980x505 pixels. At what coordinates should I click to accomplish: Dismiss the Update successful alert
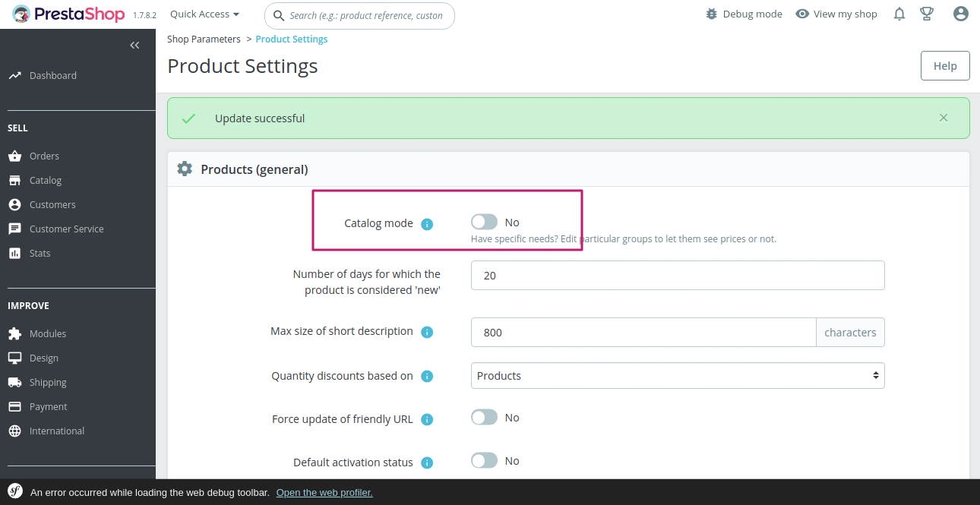pos(944,118)
